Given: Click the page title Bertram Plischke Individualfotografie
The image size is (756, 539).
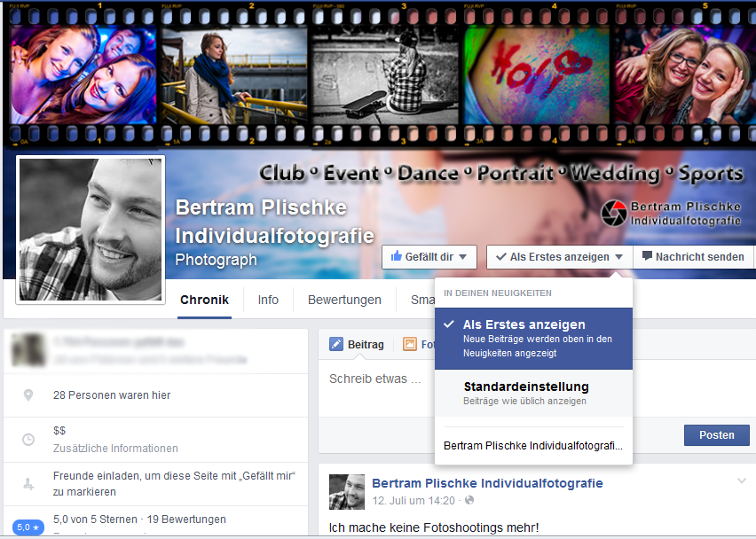Looking at the screenshot, I should pos(274,222).
